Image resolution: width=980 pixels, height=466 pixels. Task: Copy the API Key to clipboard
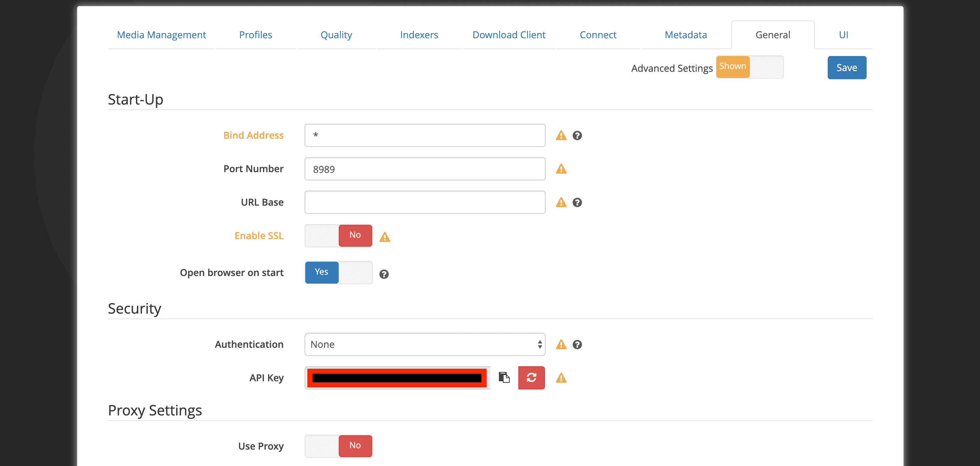pos(504,378)
